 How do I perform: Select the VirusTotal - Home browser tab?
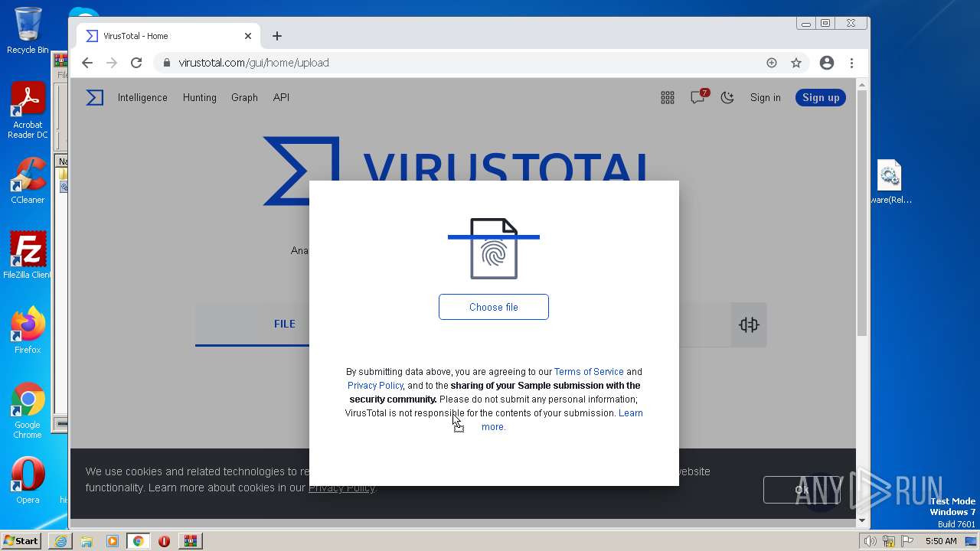(x=168, y=36)
